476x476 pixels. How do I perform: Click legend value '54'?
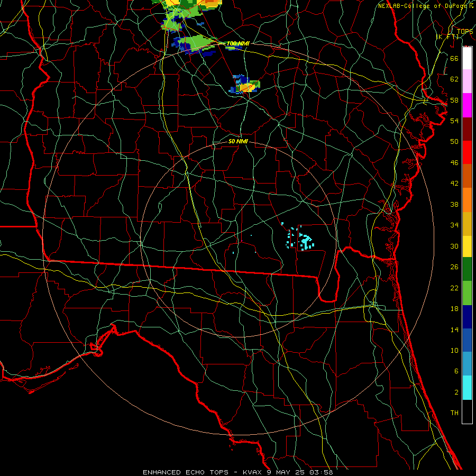(454, 121)
